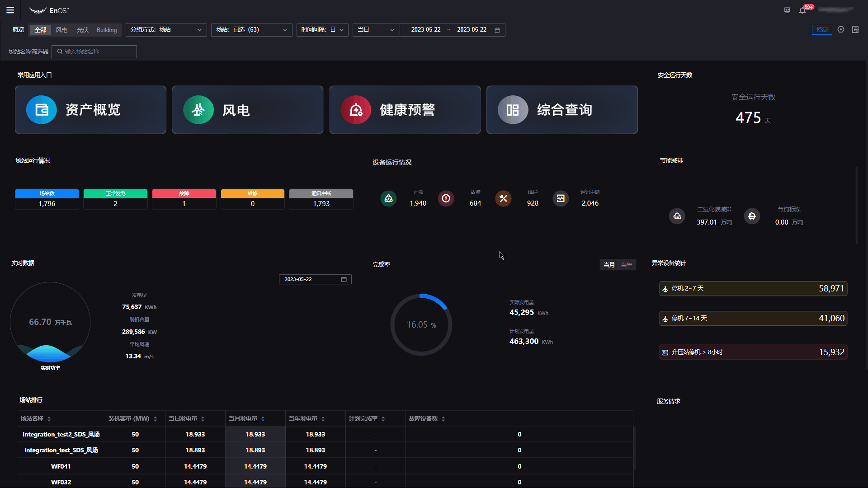Select the Building tab

coord(106,30)
